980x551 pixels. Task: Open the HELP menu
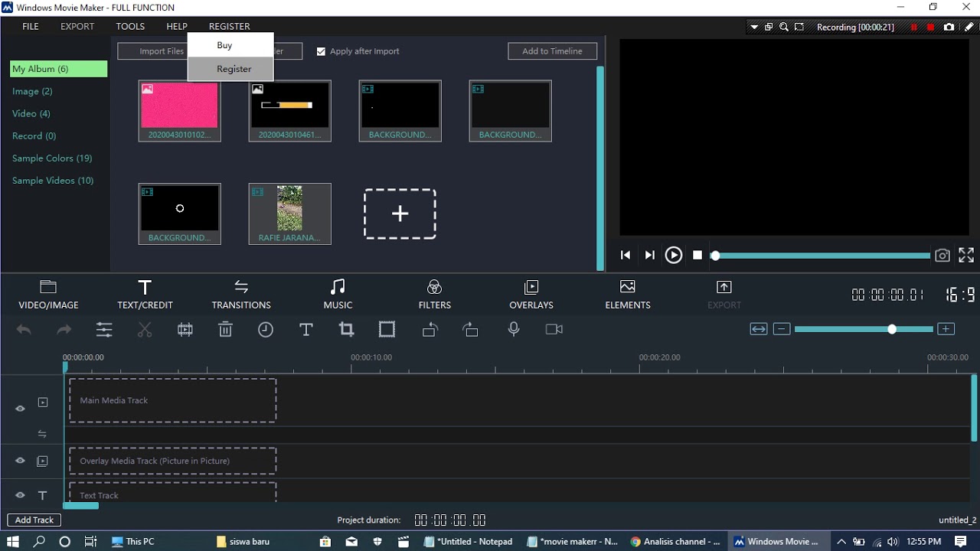[x=177, y=26]
